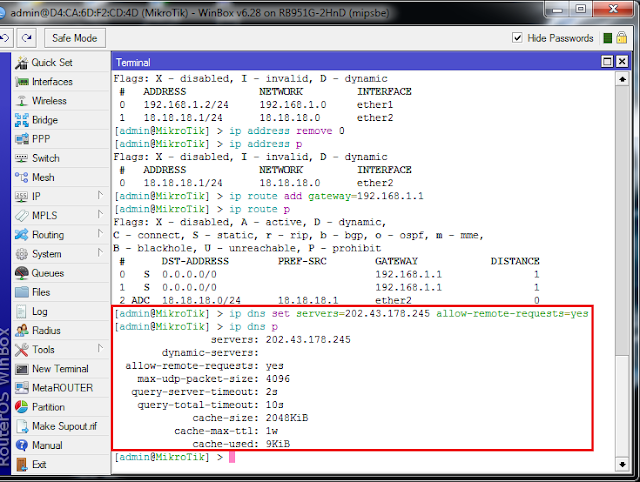Click the Exit door icon
This screenshot has width=640, height=482.
21,464
